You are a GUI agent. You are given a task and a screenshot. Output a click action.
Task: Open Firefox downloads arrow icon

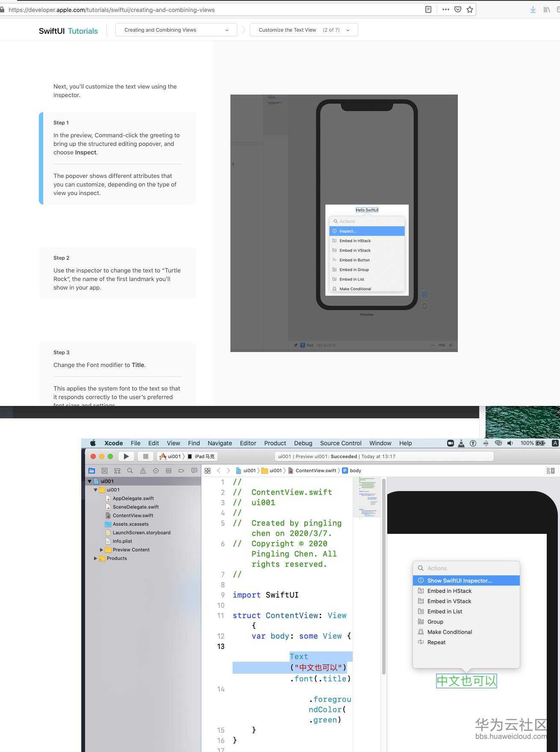(x=533, y=9)
